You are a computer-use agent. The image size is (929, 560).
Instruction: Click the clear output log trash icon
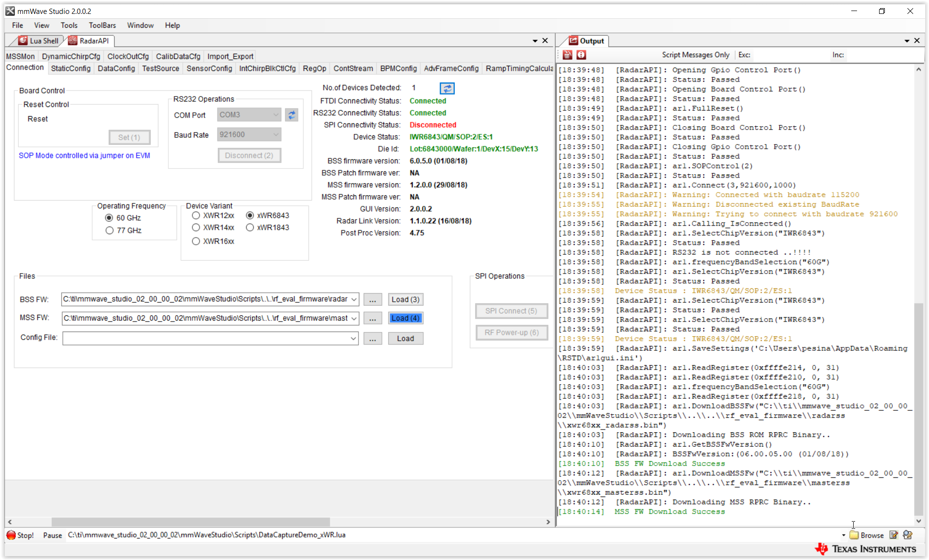point(568,55)
